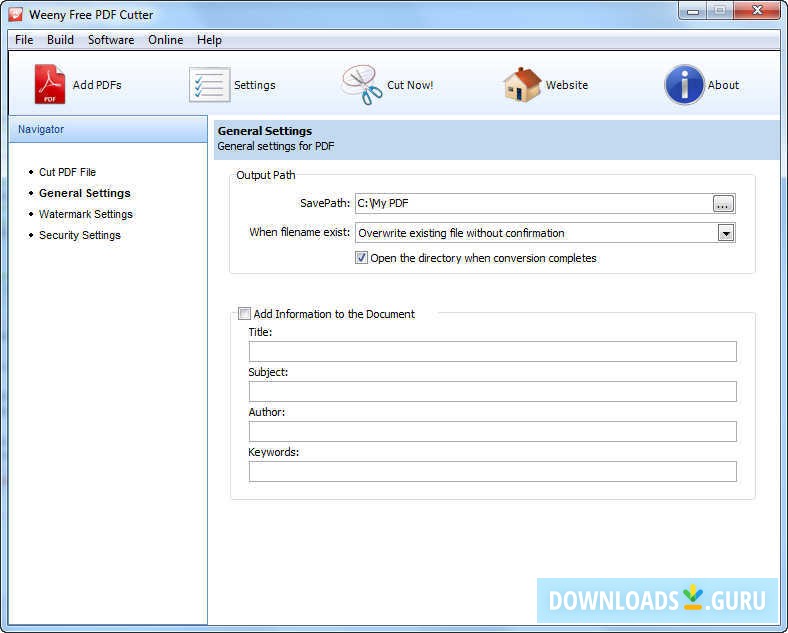Screen dimensions: 788x633
Task: Click the Weeny Free PDF Cutter title bar icon
Action: 16,14
